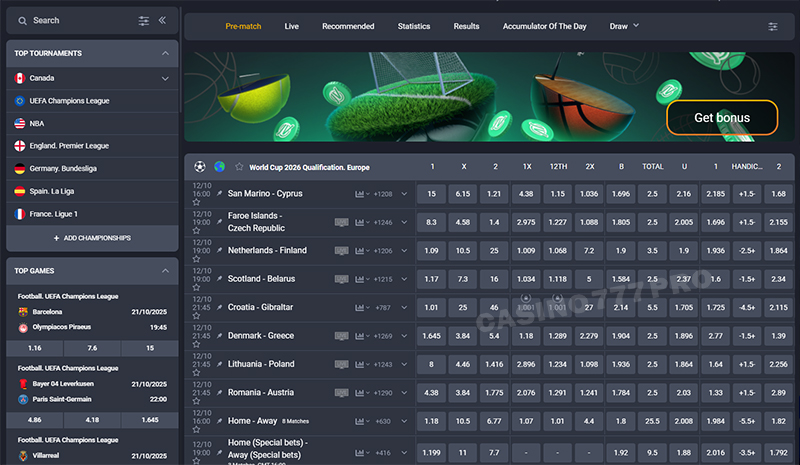This screenshot has width=800, height=465.
Task: Open live broadcast icon for Scotland - Belarus
Action: pos(341,279)
